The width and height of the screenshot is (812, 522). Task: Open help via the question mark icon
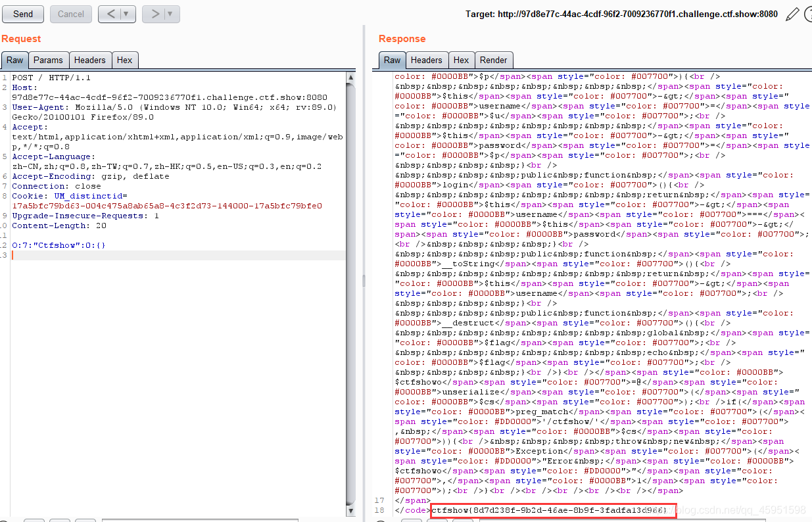click(807, 14)
